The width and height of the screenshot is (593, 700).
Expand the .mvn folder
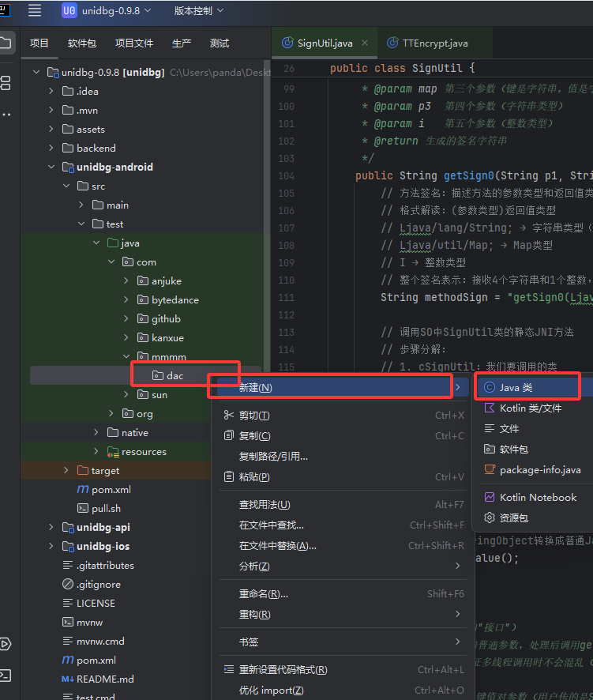click(51, 110)
